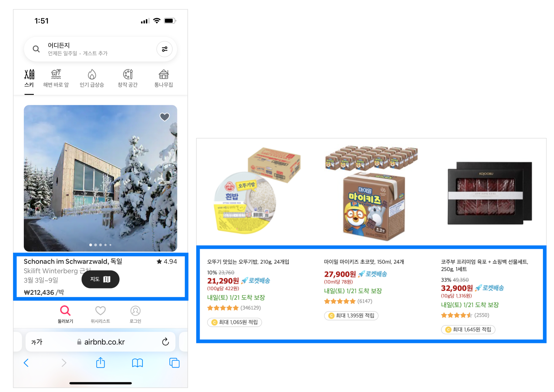Select the 해변 바로 앞 category tab

56,79
